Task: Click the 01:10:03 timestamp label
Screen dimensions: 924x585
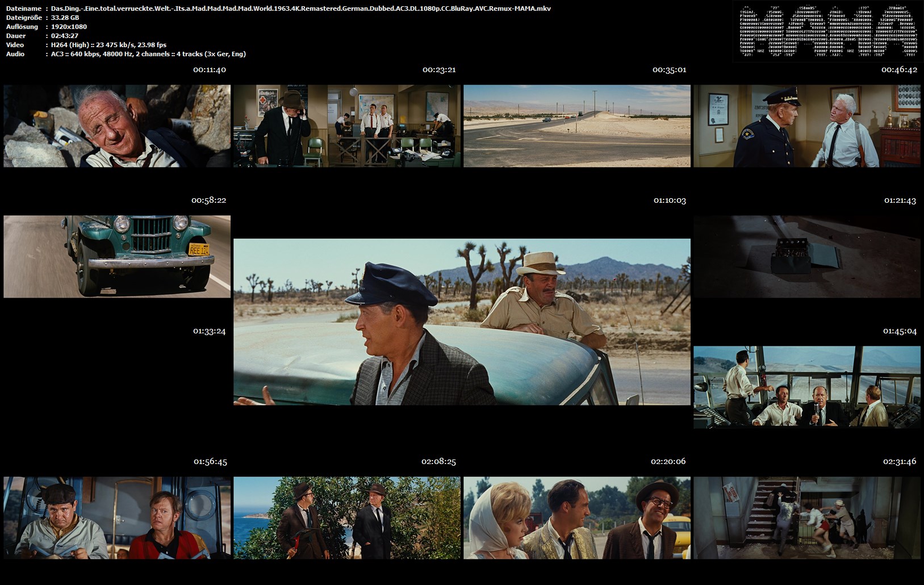Action: pyautogui.click(x=670, y=200)
